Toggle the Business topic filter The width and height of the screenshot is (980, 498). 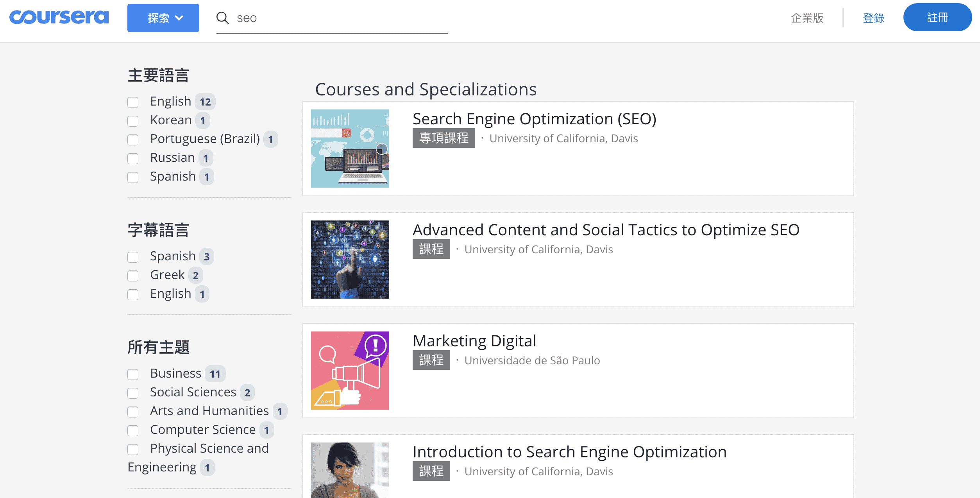coord(133,374)
